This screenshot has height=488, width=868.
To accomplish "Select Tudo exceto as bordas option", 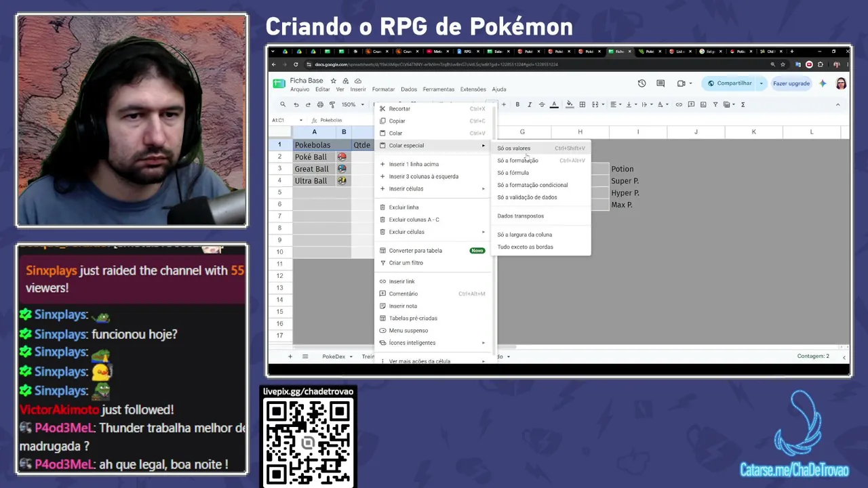I will coord(540,247).
